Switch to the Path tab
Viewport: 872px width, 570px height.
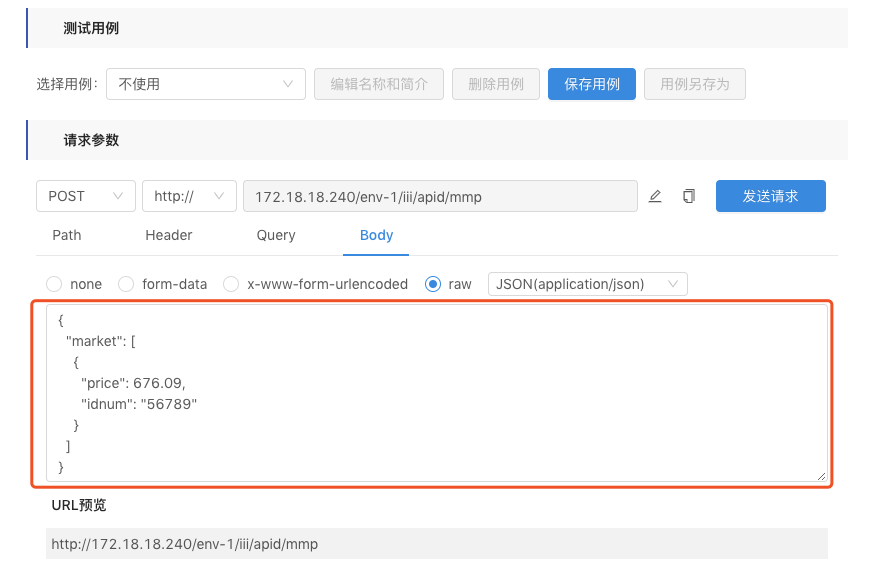[67, 235]
